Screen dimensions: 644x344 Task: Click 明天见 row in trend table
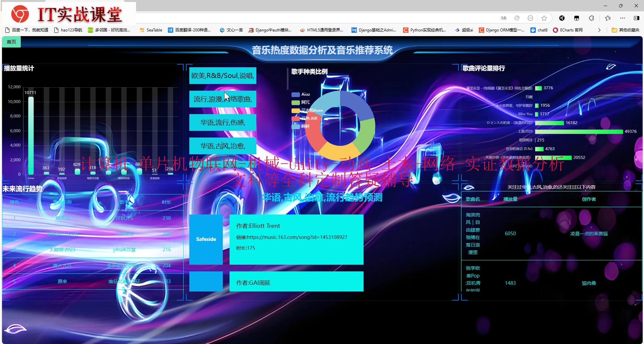pyautogui.click(x=93, y=218)
